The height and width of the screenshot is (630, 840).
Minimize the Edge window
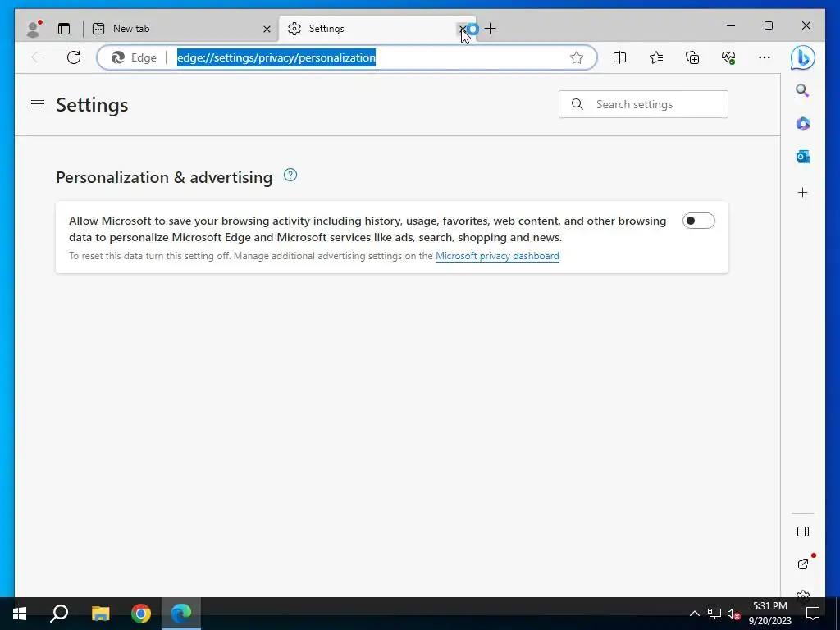(x=731, y=25)
